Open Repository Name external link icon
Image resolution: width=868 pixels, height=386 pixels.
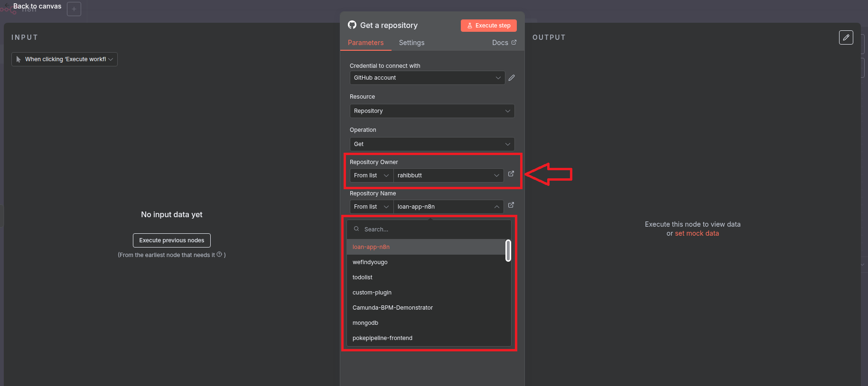tap(511, 205)
